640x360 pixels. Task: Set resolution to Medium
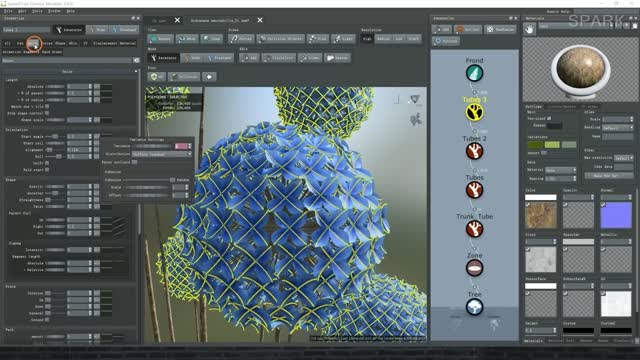tap(384, 39)
